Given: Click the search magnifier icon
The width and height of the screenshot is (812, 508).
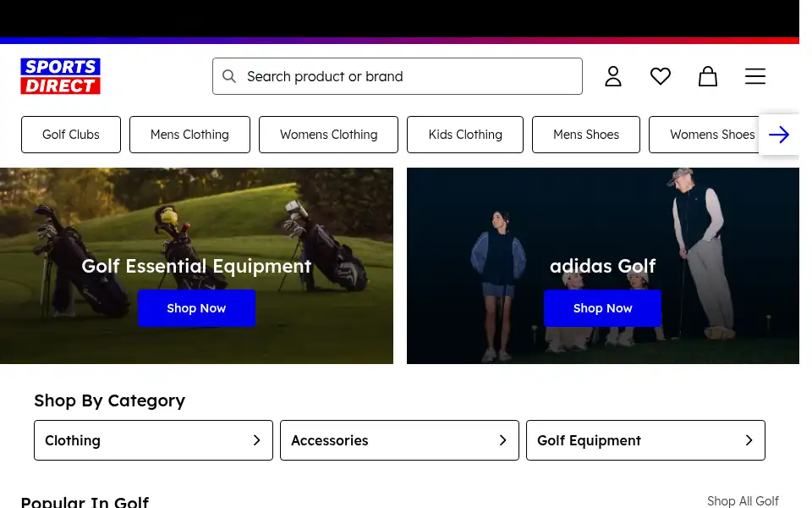Looking at the screenshot, I should [229, 76].
